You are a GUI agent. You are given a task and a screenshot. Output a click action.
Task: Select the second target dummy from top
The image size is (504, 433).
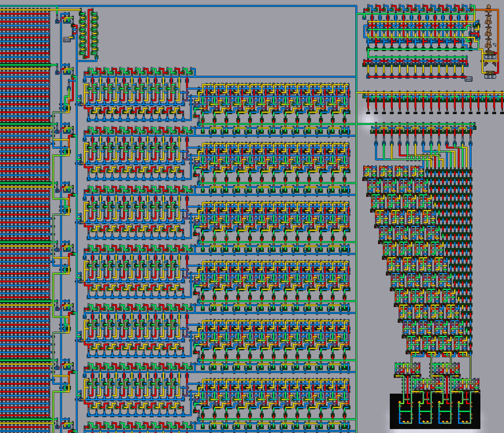(x=488, y=21)
